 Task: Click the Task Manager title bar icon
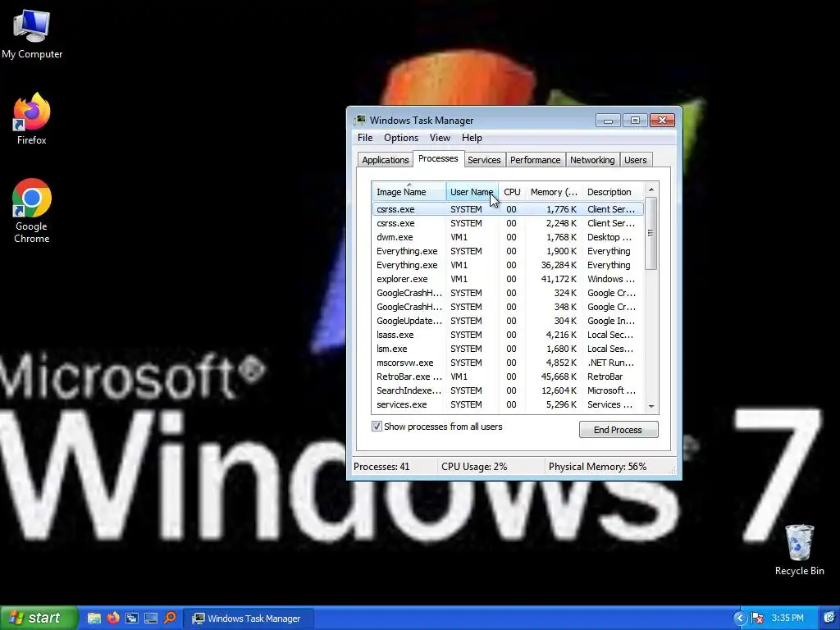coord(361,120)
